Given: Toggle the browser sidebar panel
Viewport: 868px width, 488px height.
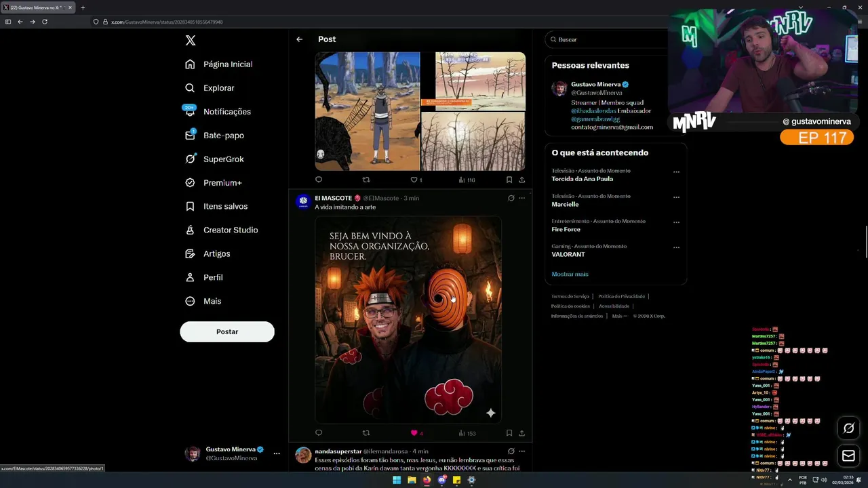Looking at the screenshot, I should 8,22.
